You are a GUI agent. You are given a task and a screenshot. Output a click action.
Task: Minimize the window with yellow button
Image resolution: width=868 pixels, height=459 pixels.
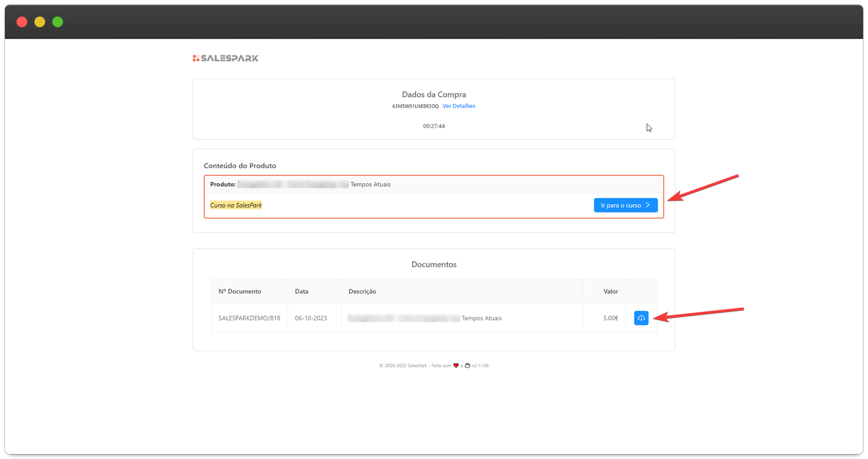(x=40, y=22)
